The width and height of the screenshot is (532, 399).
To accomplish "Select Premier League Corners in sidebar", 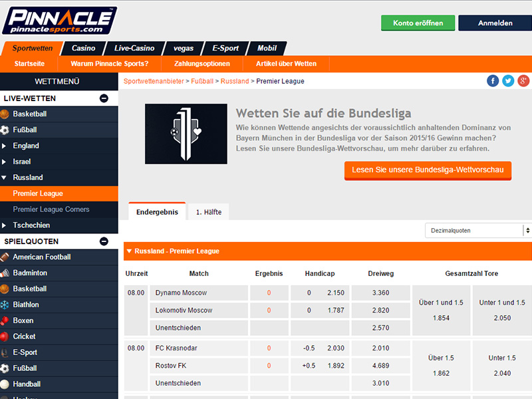I will coord(59,209).
